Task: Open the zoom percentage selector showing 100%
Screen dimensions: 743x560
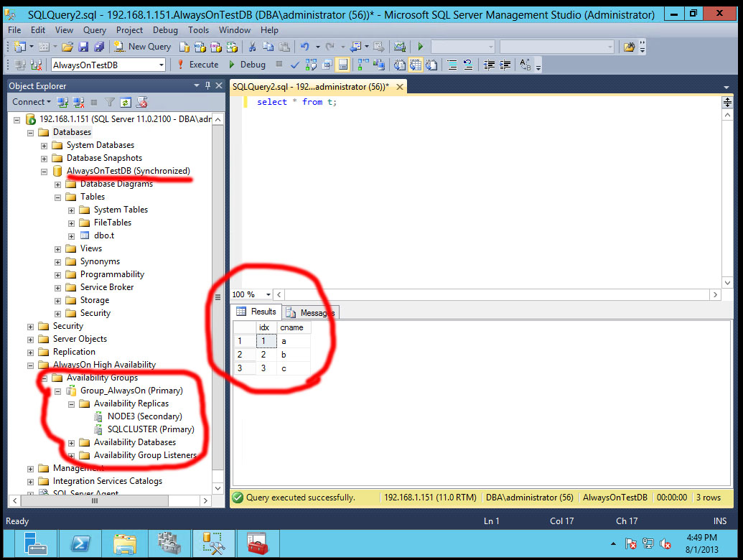Action: 250,294
